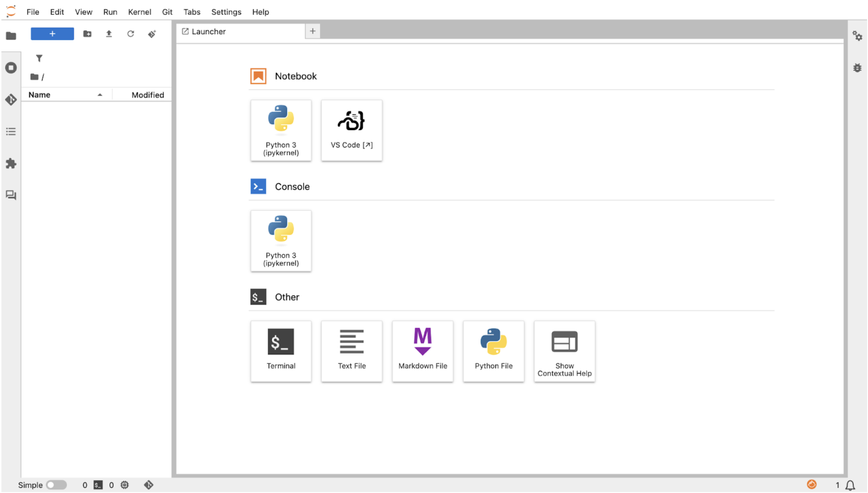Add a new tab with plus button
Screen dimensions: 868x493
click(x=313, y=31)
